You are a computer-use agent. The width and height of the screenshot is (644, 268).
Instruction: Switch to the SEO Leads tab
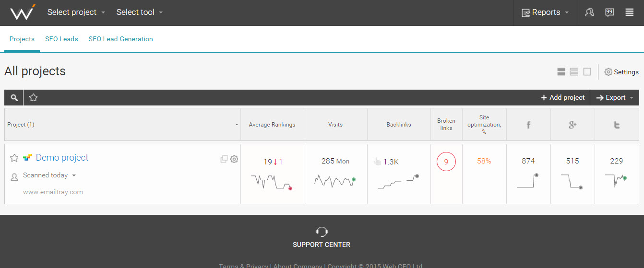pyautogui.click(x=61, y=39)
